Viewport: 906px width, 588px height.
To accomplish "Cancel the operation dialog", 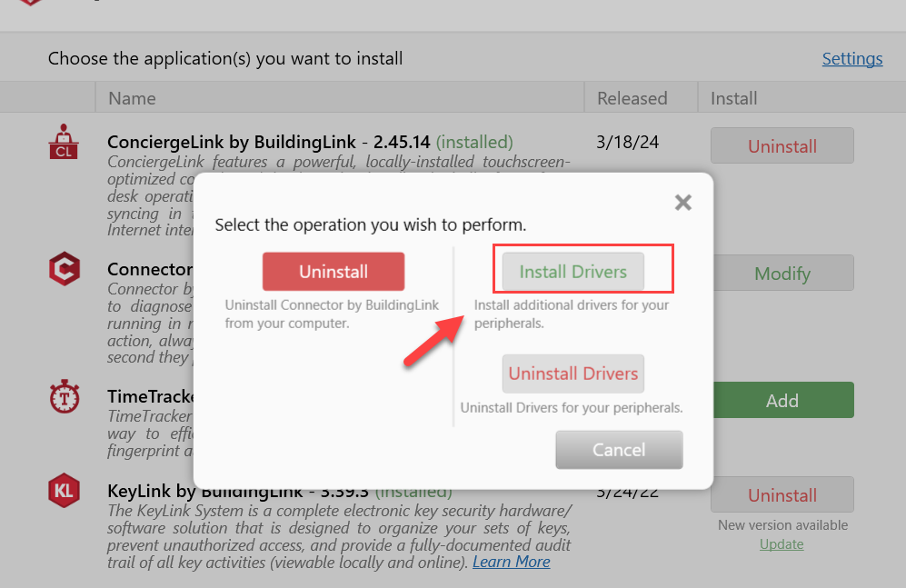I will pyautogui.click(x=619, y=449).
